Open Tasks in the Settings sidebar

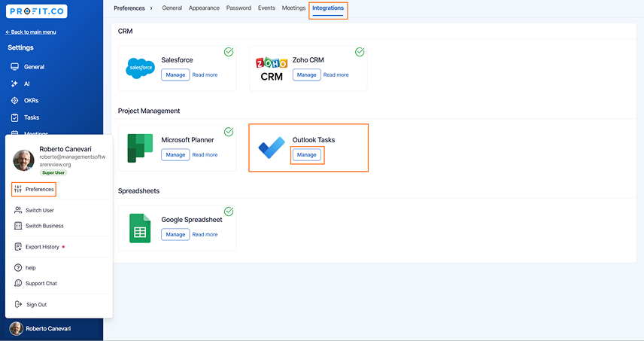coord(32,117)
